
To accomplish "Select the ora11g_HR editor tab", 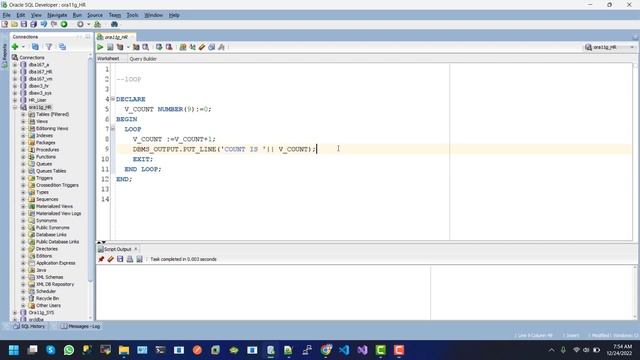I will [116, 37].
